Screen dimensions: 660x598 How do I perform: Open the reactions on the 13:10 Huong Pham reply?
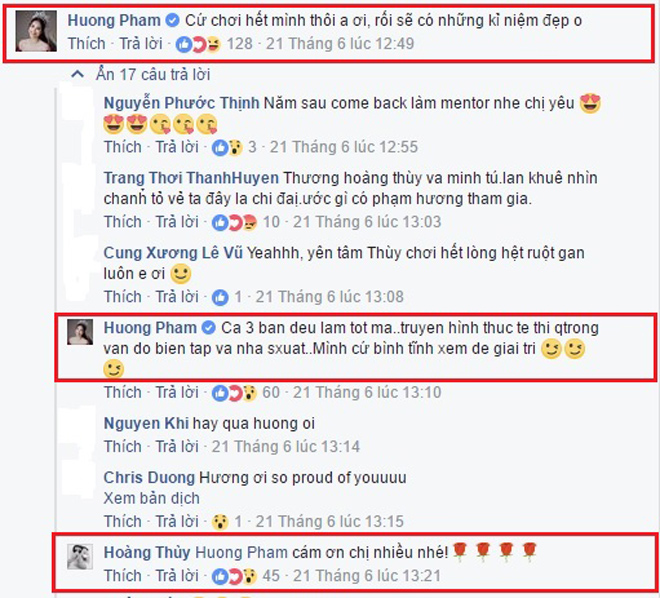point(234,393)
